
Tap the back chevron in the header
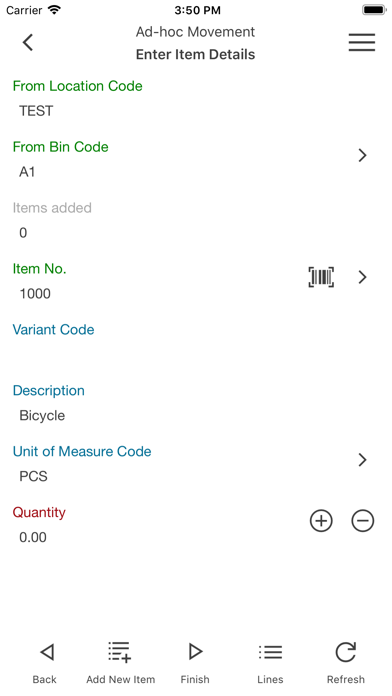28,43
